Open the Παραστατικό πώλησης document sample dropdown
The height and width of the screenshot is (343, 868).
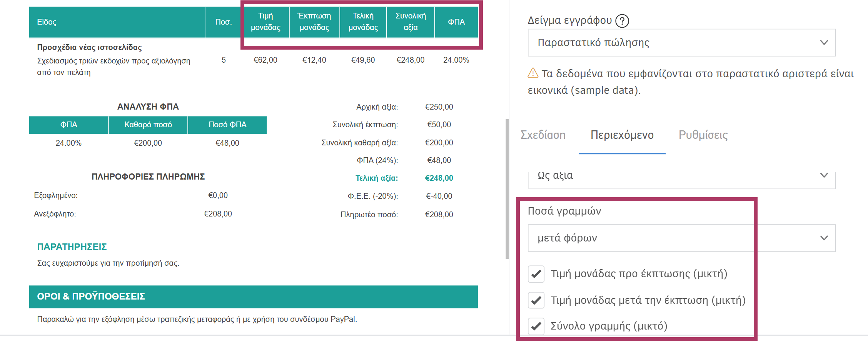[x=681, y=43]
